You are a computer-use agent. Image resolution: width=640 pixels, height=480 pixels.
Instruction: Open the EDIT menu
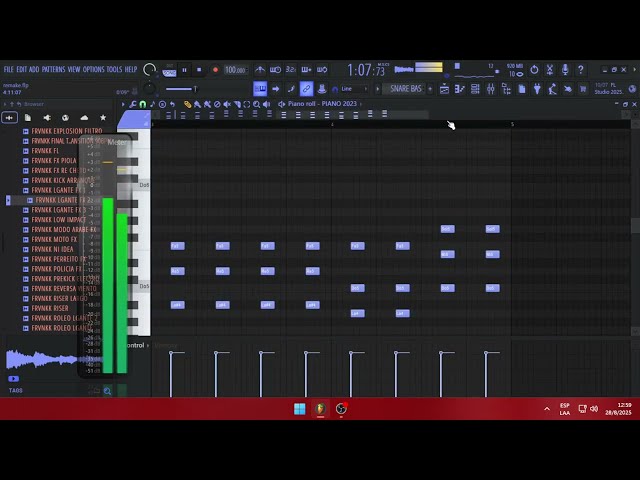[x=22, y=69]
